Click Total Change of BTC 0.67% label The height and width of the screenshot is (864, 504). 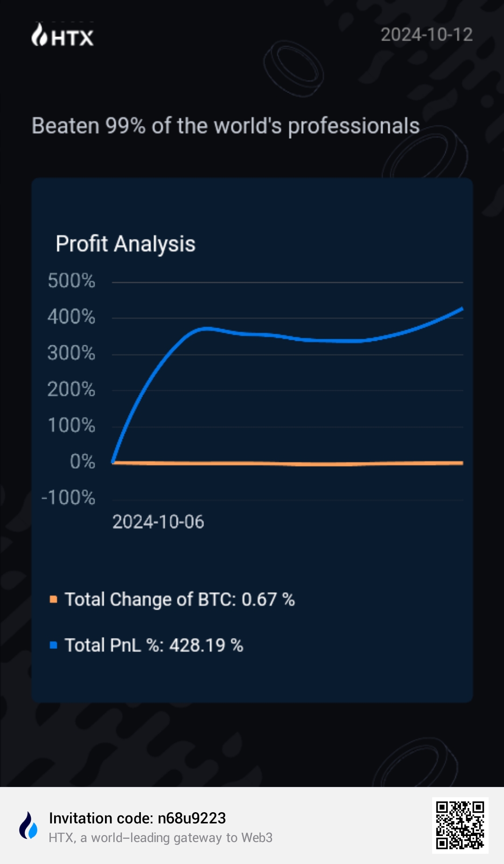[x=180, y=599]
